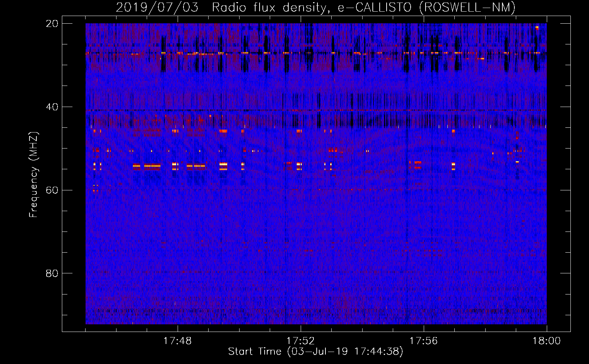This screenshot has height=364, width=589.
Task: Click the 40 frequency tick label
Action: tap(52, 107)
